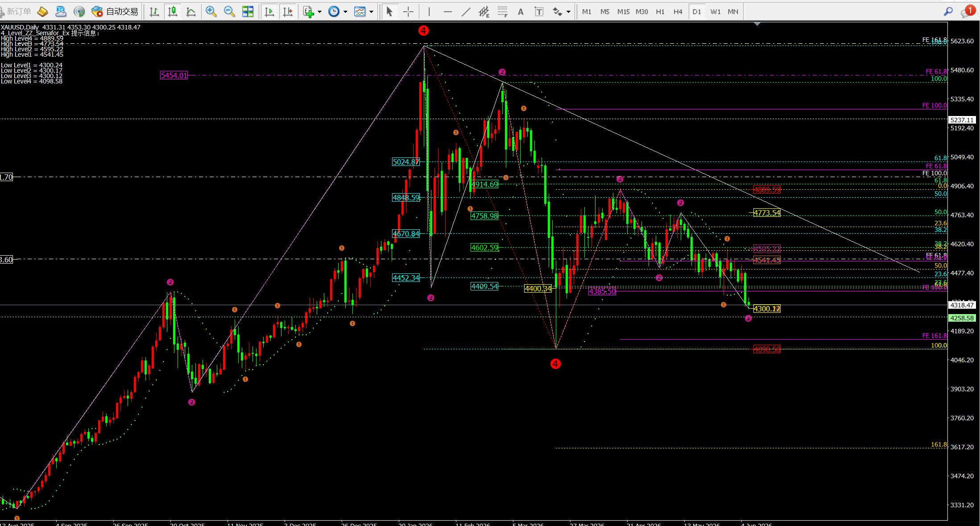Click the MetaEditor yellow book icon

pos(43,12)
